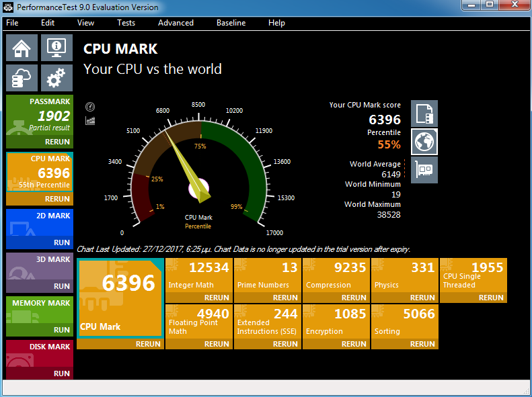Select the Sorting 5066 result tile
The image size is (532, 397).
[405, 322]
